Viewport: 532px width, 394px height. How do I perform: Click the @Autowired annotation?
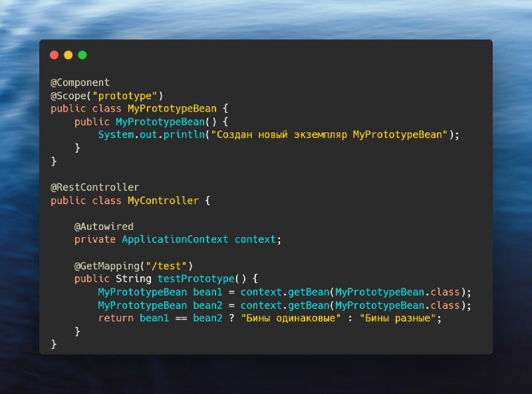[x=104, y=227]
